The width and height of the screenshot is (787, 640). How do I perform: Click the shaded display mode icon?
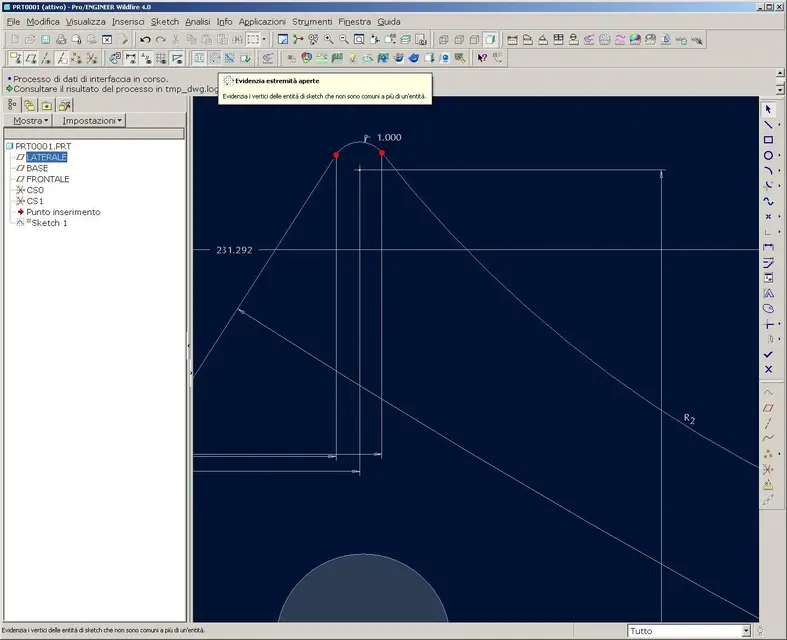pyautogui.click(x=490, y=39)
